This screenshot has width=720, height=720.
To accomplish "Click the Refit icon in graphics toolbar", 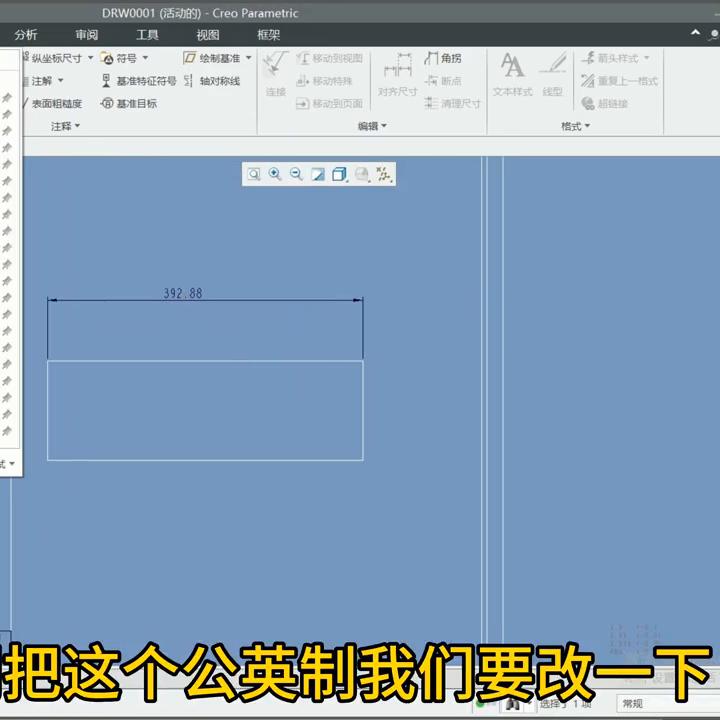I will pos(254,174).
